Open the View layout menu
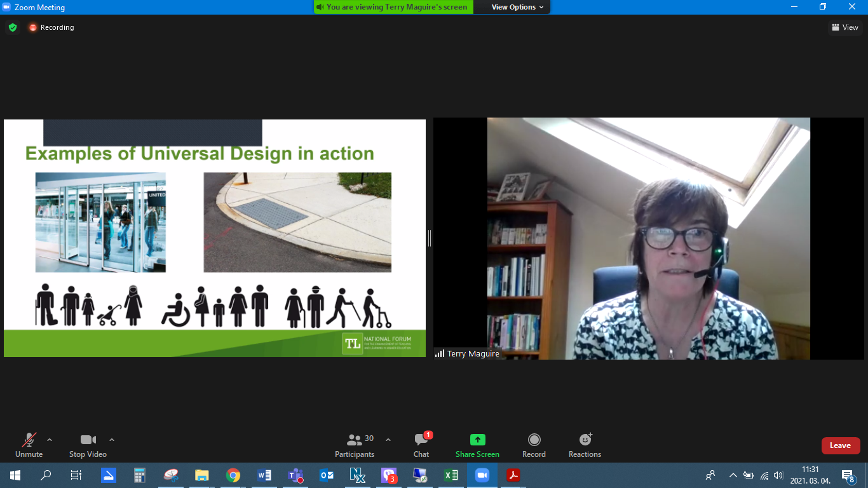The width and height of the screenshot is (868, 488). click(844, 27)
